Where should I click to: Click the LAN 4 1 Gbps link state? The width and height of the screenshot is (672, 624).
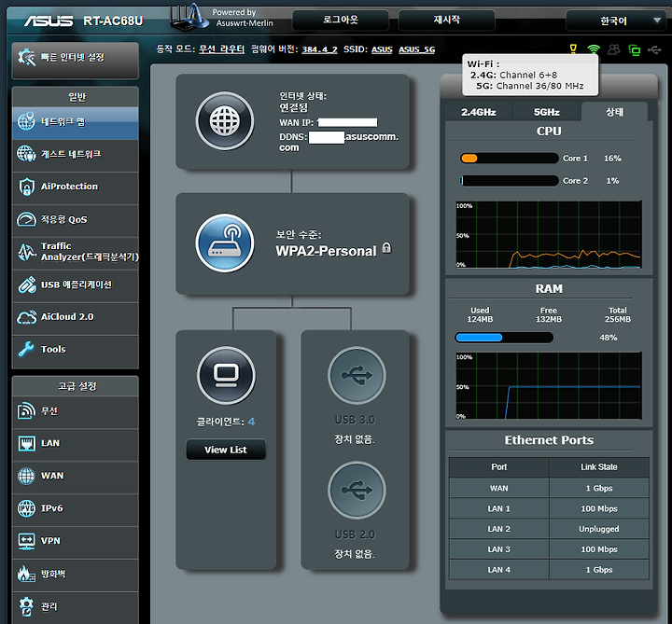(x=598, y=570)
